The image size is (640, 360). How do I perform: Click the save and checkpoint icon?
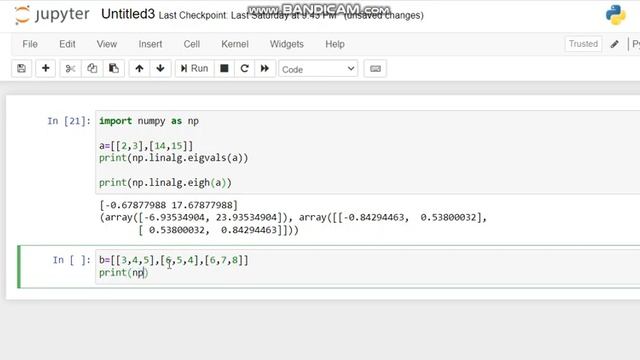22,69
